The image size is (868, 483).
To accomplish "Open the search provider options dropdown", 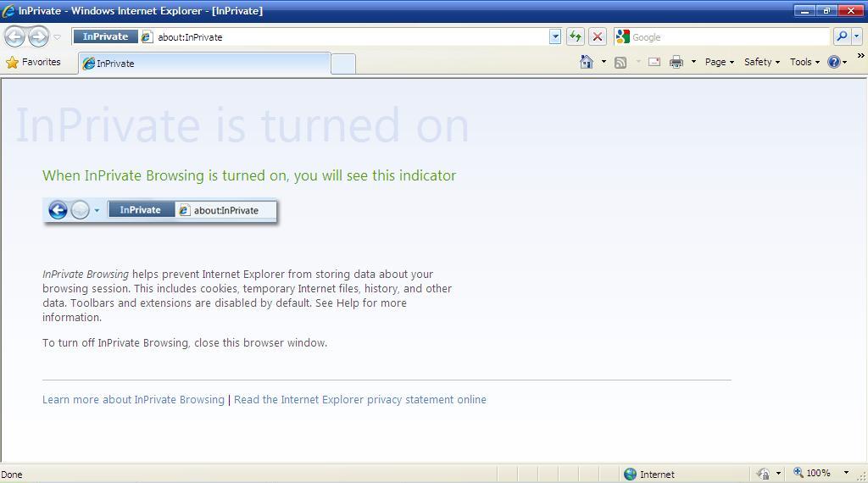I will point(856,36).
